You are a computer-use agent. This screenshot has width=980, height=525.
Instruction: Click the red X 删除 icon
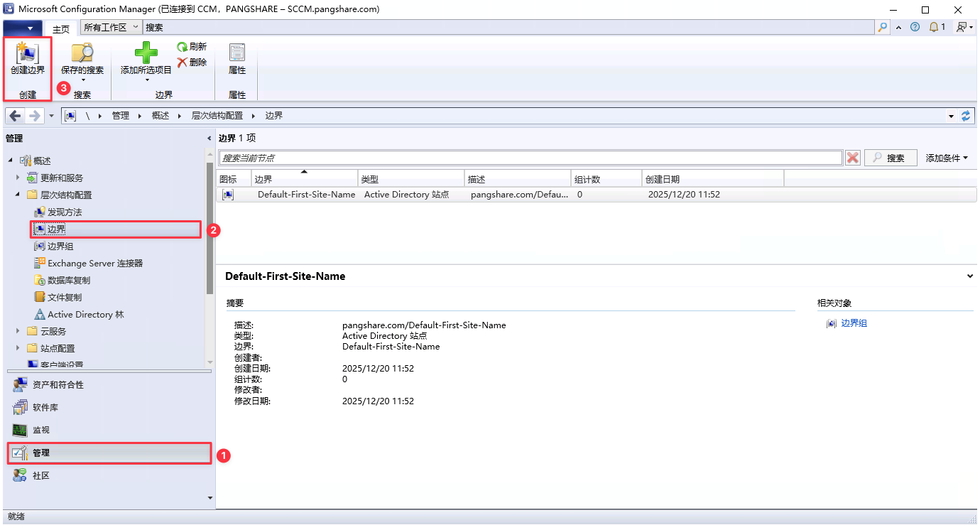[x=183, y=62]
